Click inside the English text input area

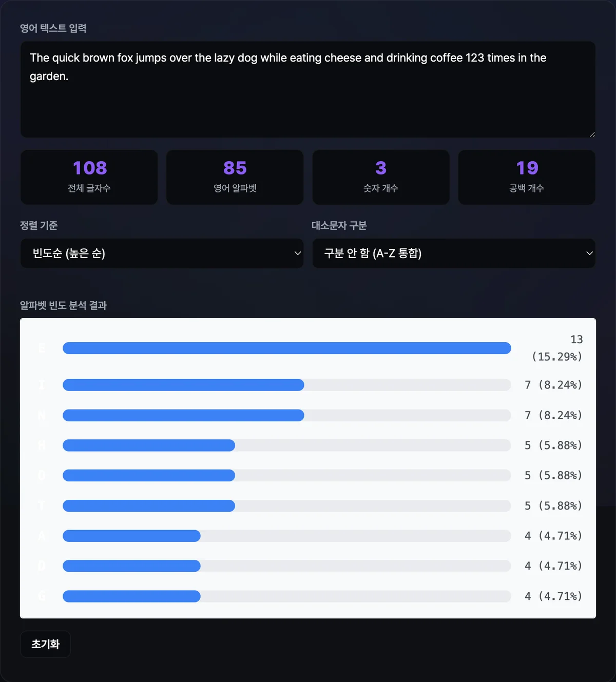(x=307, y=89)
